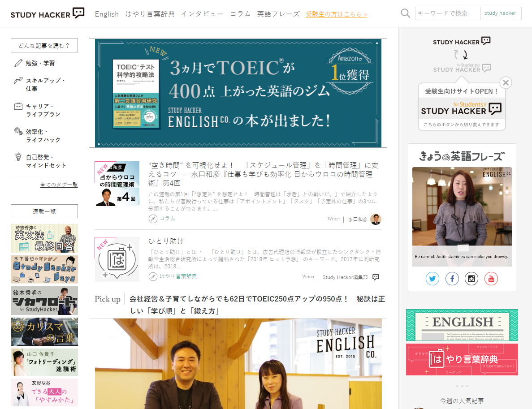The height and width of the screenshot is (409, 532).
Task: Close the 受験生向けサイトOPEN popup
Action: pyautogui.click(x=506, y=82)
